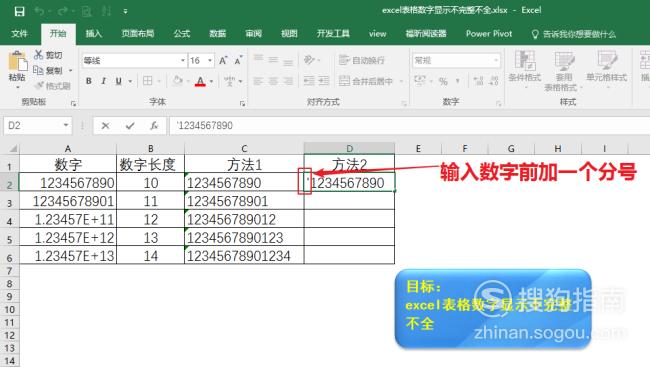Image resolution: width=650 pixels, height=367 pixels.
Task: Save the workbook with the floppy icon
Action: tap(19, 11)
